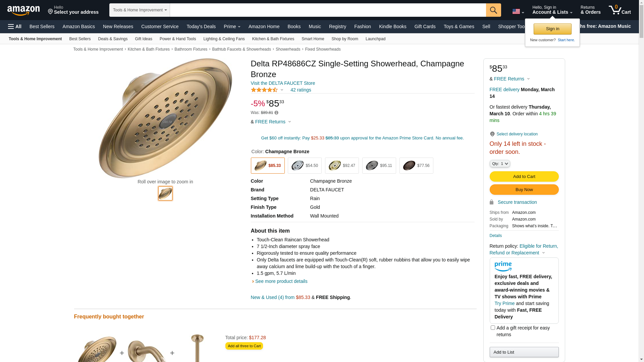The height and width of the screenshot is (362, 644).
Task: Choose the $92.47 color variant
Action: (342, 166)
